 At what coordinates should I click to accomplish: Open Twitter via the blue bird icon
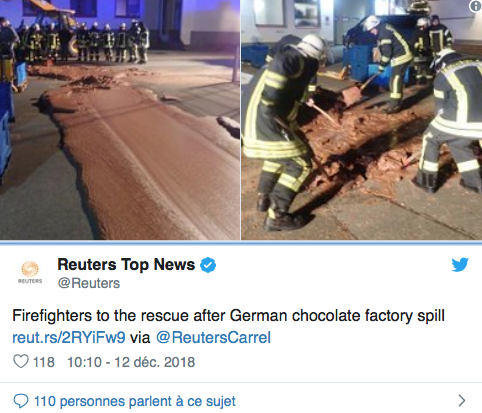[x=460, y=265]
